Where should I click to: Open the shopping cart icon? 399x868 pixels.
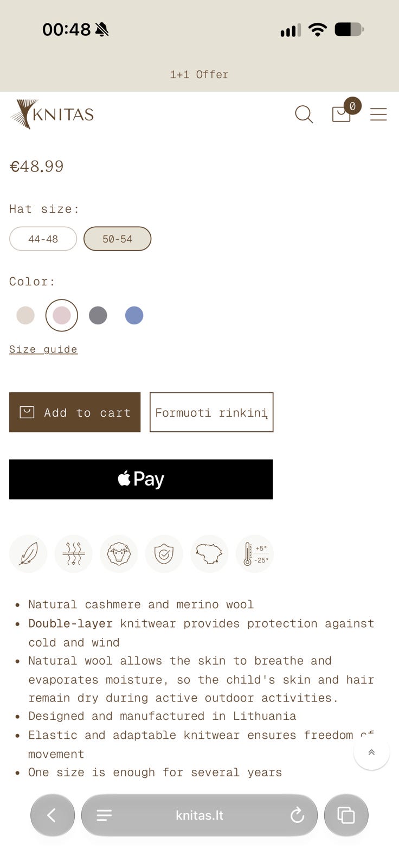(342, 113)
